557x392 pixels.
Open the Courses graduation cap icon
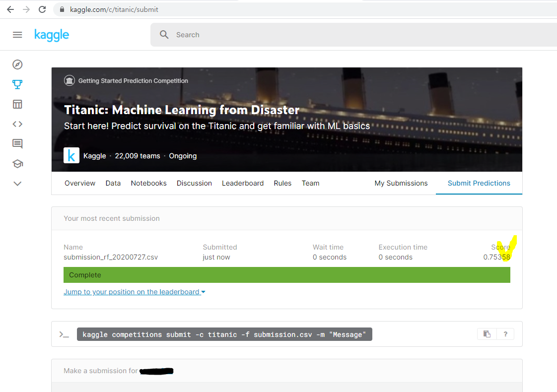pyautogui.click(x=17, y=164)
